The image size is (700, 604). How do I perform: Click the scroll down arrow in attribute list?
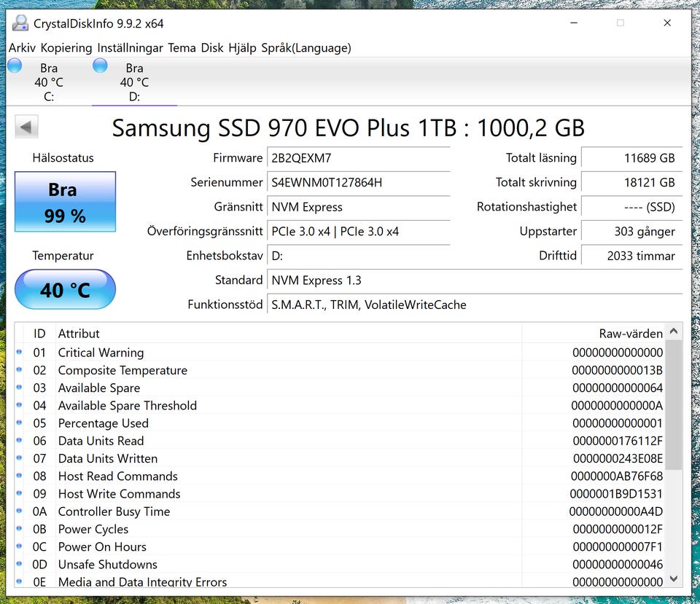(x=674, y=579)
